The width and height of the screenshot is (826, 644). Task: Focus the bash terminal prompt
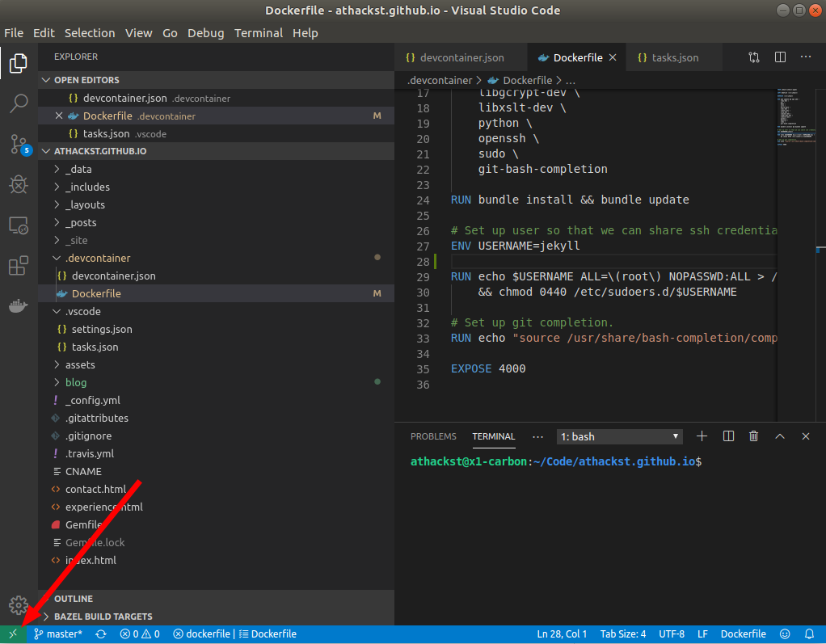[556, 462]
